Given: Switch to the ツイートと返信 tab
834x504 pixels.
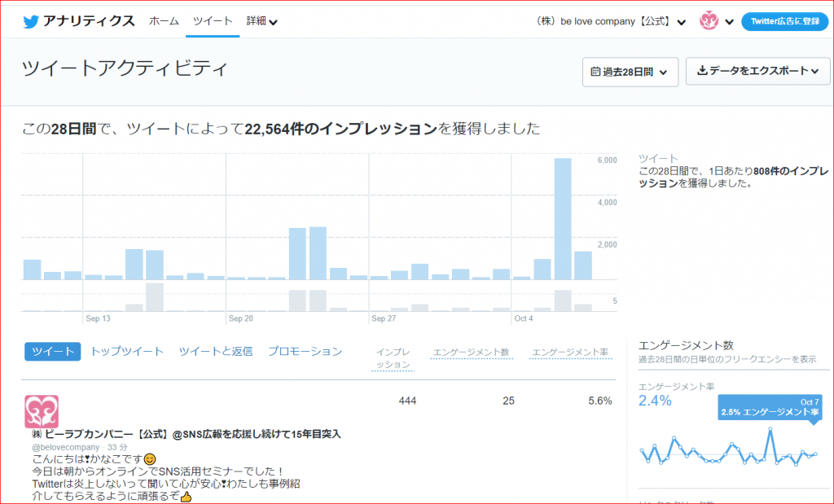Looking at the screenshot, I should (x=215, y=352).
